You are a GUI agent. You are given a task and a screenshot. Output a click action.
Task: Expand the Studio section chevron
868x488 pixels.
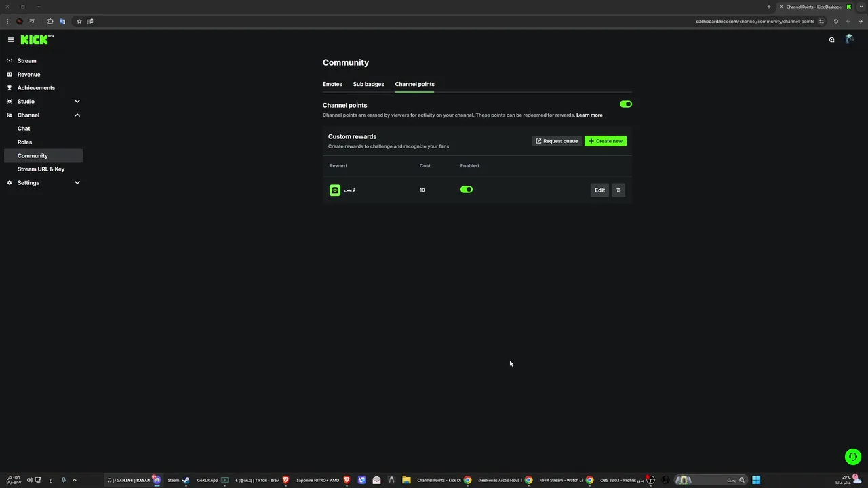point(77,102)
